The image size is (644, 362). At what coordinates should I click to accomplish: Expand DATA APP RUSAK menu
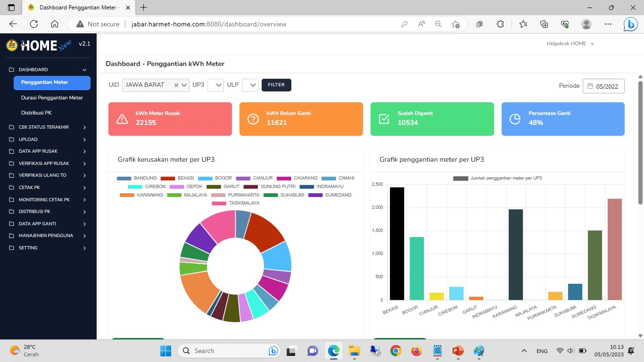click(x=48, y=151)
